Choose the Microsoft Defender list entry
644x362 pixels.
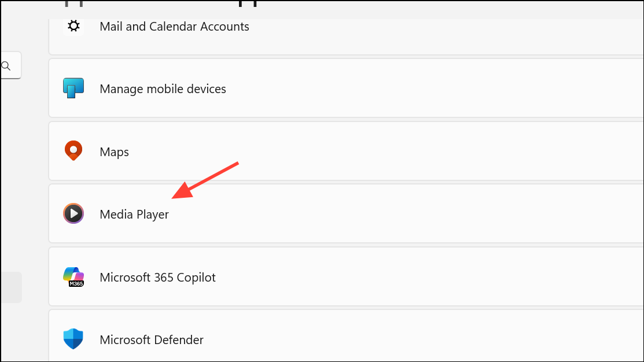[x=346, y=336]
